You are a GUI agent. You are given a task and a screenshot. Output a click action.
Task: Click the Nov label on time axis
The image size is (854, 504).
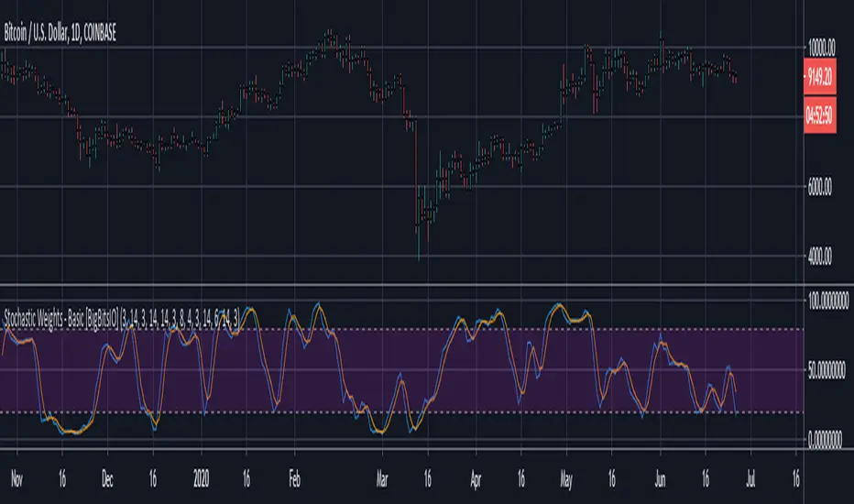tap(16, 479)
